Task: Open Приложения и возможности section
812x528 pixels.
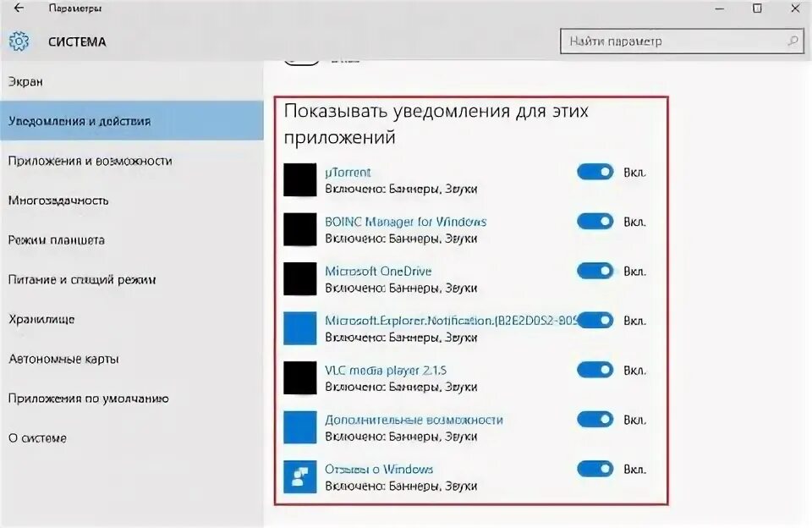Action: (132, 161)
